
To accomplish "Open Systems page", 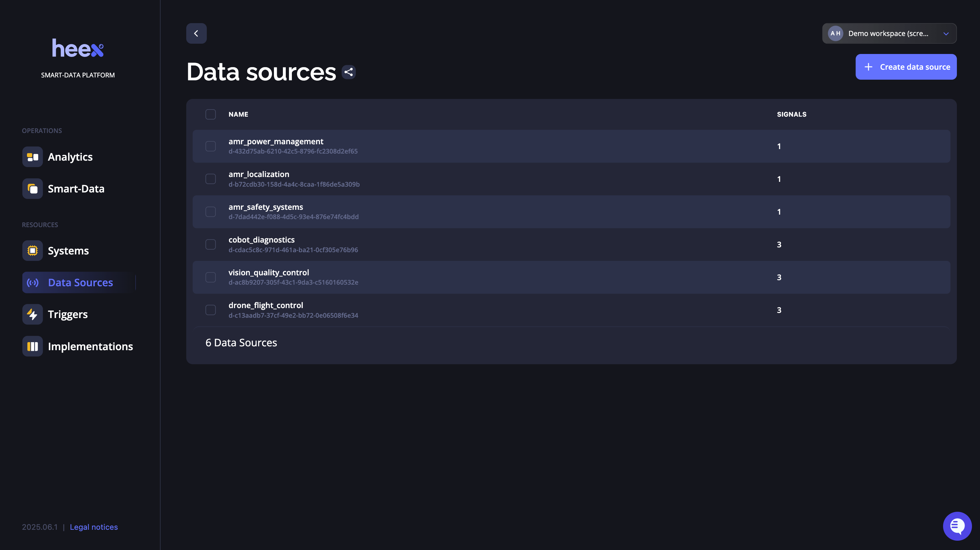I will pos(68,251).
